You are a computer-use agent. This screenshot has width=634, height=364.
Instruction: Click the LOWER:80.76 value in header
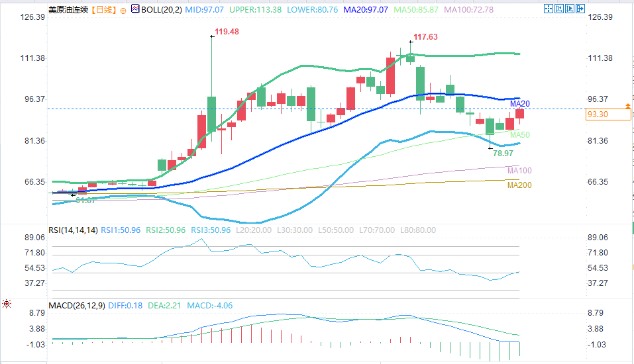(313, 9)
